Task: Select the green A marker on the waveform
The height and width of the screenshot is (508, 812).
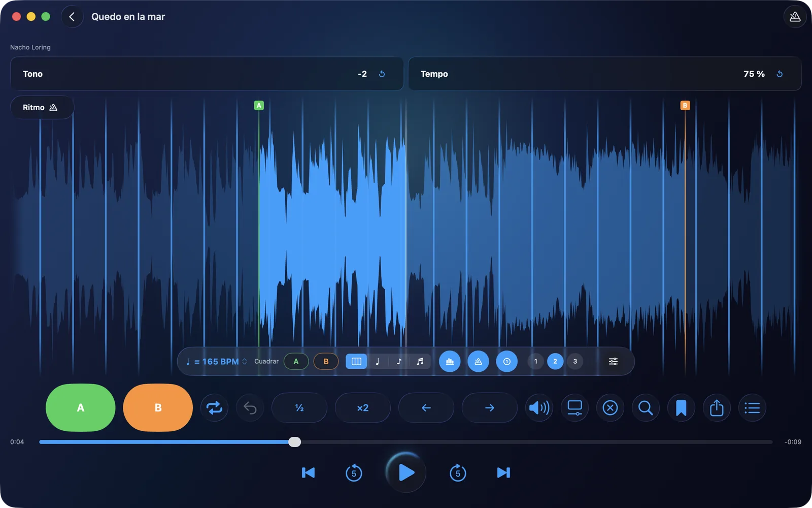Action: (x=259, y=106)
